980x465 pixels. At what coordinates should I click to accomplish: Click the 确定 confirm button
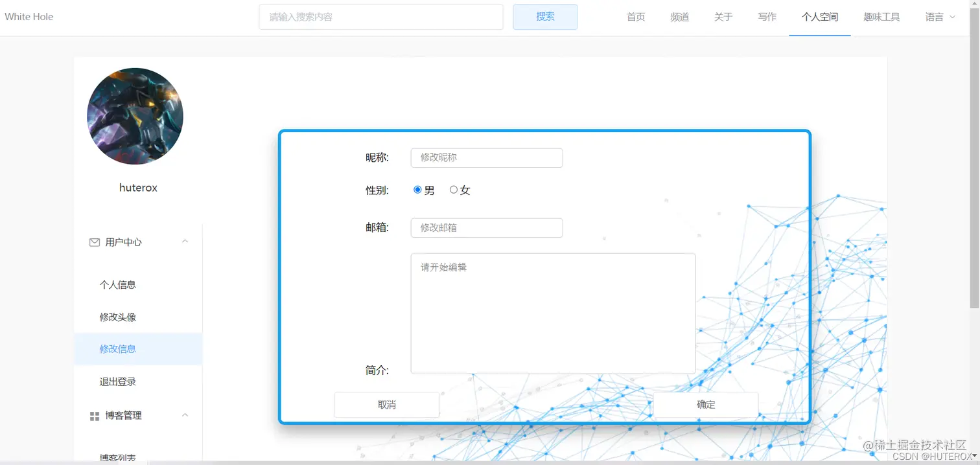pos(706,404)
